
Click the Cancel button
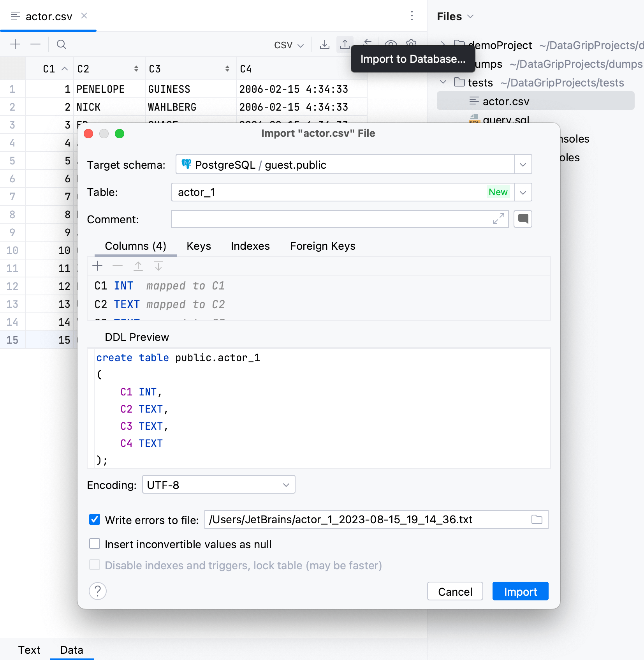coord(455,591)
